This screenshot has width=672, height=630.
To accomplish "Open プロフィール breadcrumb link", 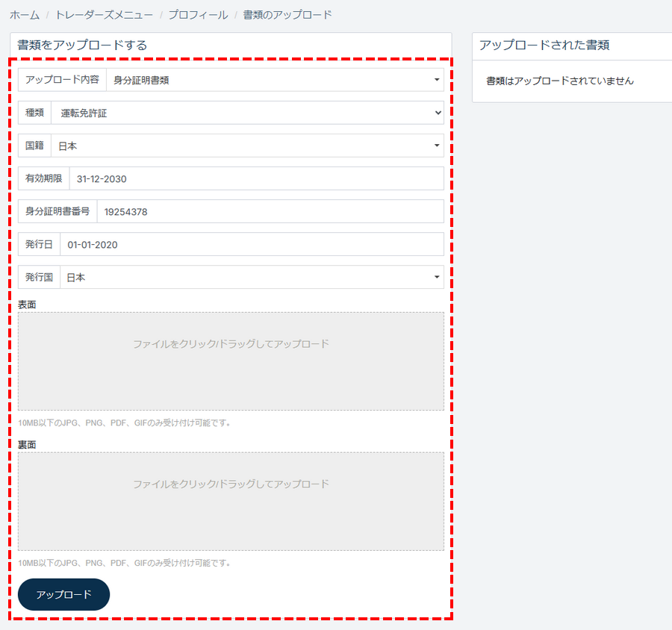I will click(198, 15).
